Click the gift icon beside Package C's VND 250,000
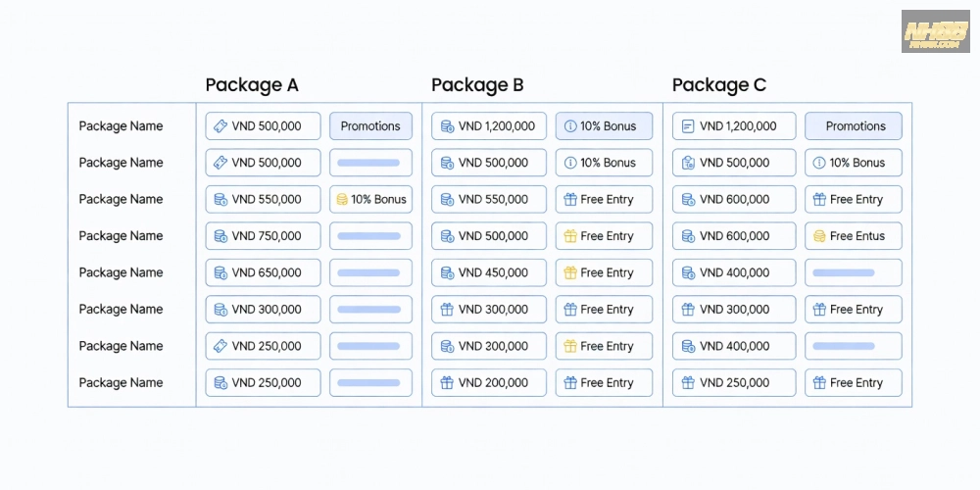This screenshot has height=490, width=980. tap(688, 383)
